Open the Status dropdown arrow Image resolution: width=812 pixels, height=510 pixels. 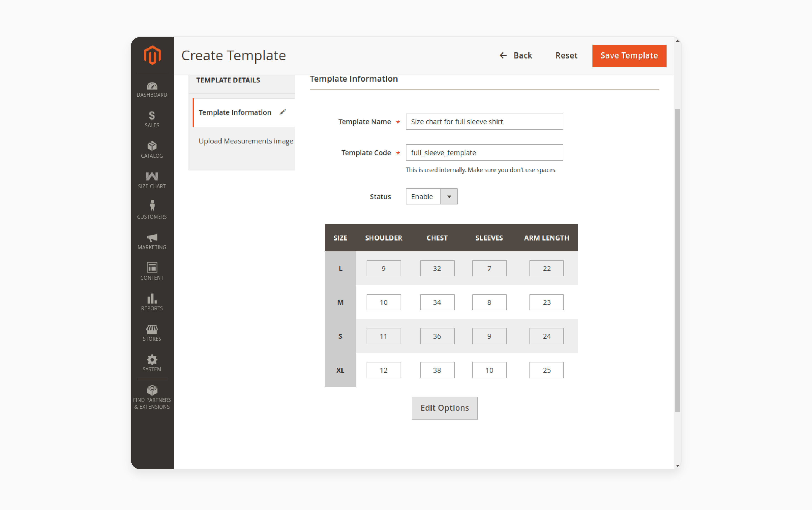(449, 196)
